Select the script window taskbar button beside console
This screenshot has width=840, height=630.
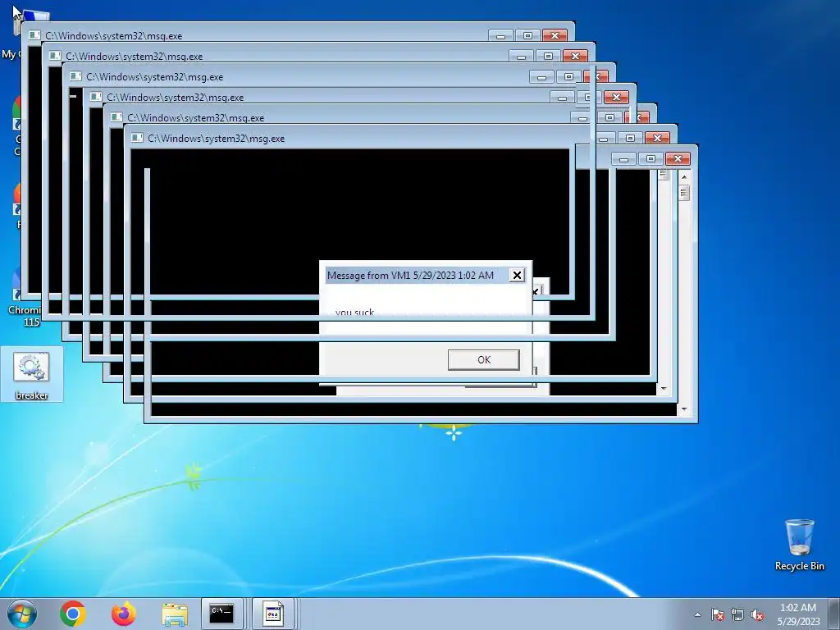tap(272, 614)
